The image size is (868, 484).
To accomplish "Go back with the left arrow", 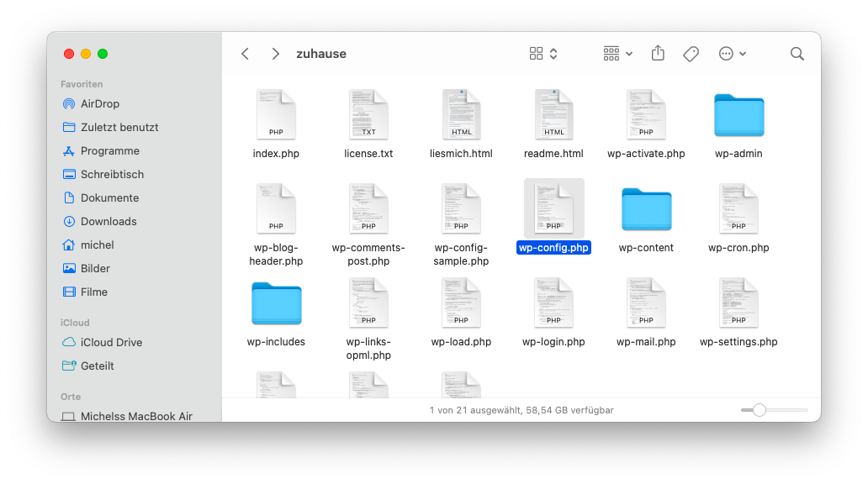I will point(245,54).
